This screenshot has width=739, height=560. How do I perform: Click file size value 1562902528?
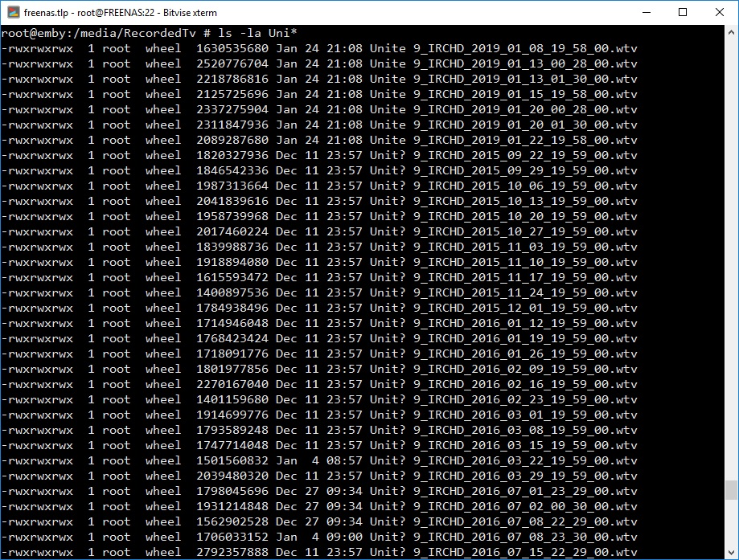(232, 521)
